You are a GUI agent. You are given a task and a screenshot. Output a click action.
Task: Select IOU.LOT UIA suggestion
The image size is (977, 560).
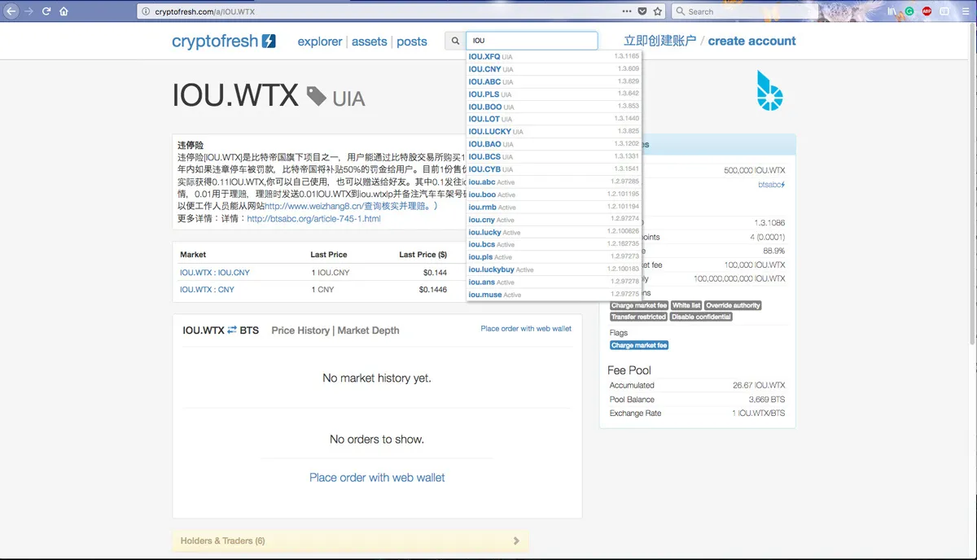(x=554, y=119)
